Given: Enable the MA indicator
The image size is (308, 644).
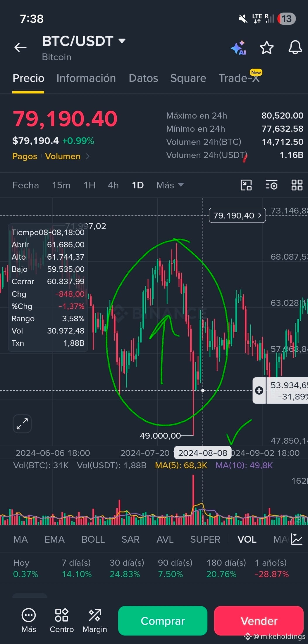Looking at the screenshot, I should (20, 539).
